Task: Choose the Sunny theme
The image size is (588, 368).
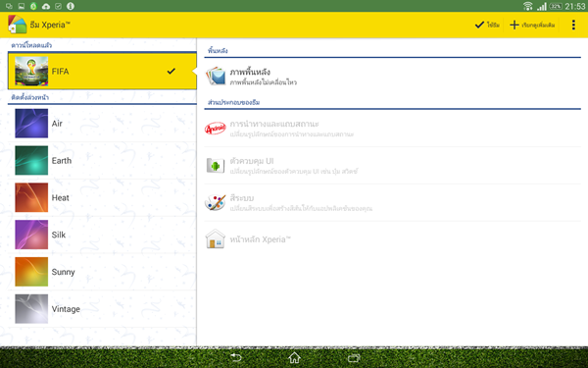Action: pos(102,272)
